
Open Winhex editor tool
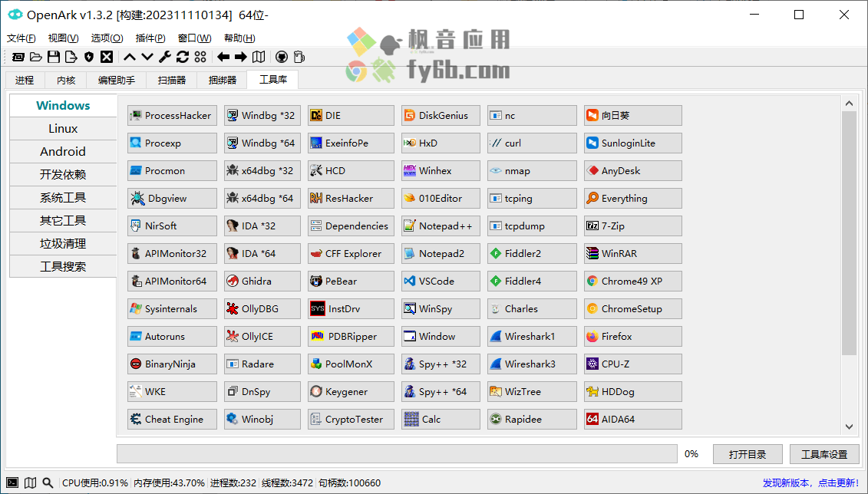point(441,171)
